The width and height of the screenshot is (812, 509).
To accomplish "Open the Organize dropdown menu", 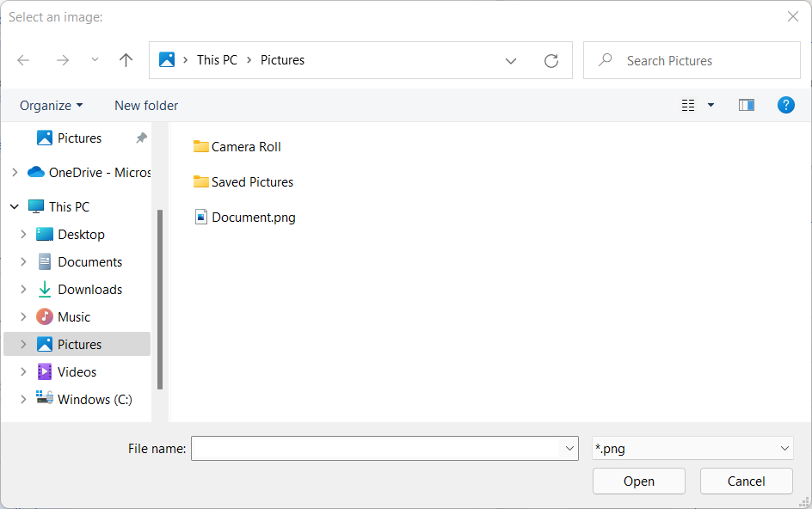I will point(50,104).
